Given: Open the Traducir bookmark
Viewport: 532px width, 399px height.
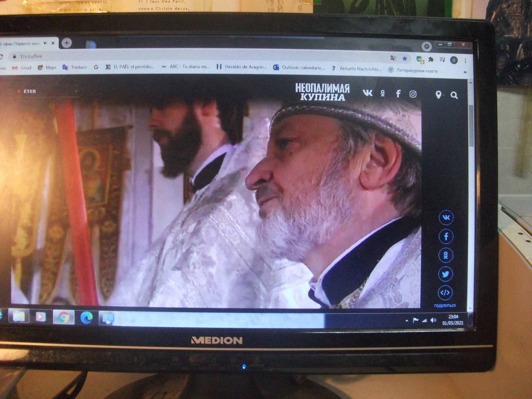Looking at the screenshot, I should pos(75,67).
